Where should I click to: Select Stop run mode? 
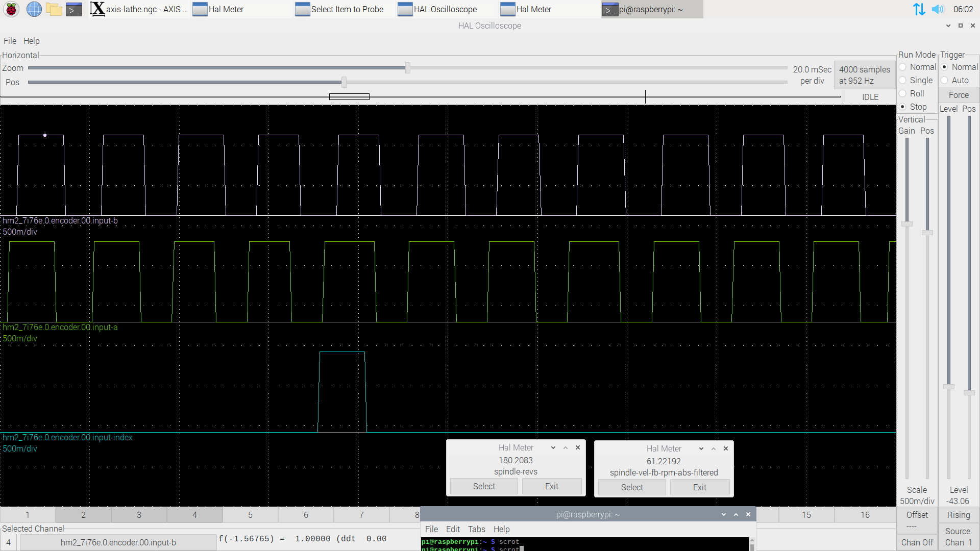(913, 107)
